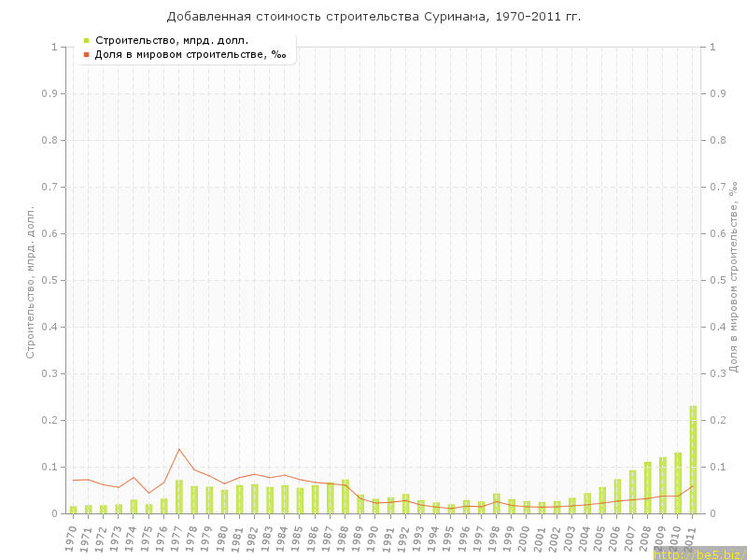The height and width of the screenshot is (560, 747).
Task: Toggle the Доля в мировом строительстве series label
Action: click(x=190, y=54)
